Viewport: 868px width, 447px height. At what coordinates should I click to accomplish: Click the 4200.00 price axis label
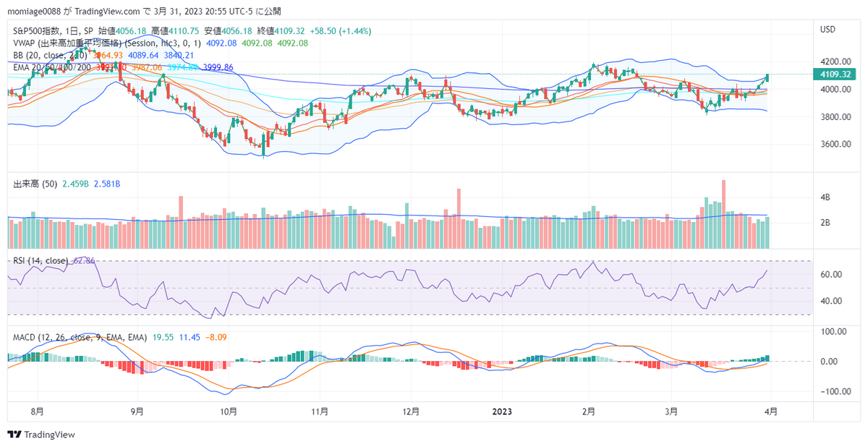[x=835, y=62]
